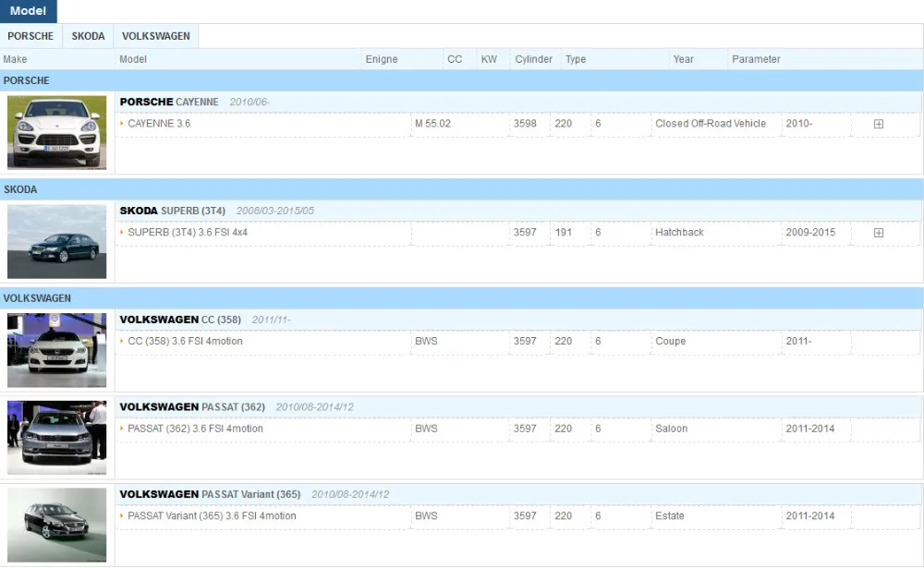Select the CAYENNE 3.6 model link
This screenshot has height=568, width=924.
159,124
